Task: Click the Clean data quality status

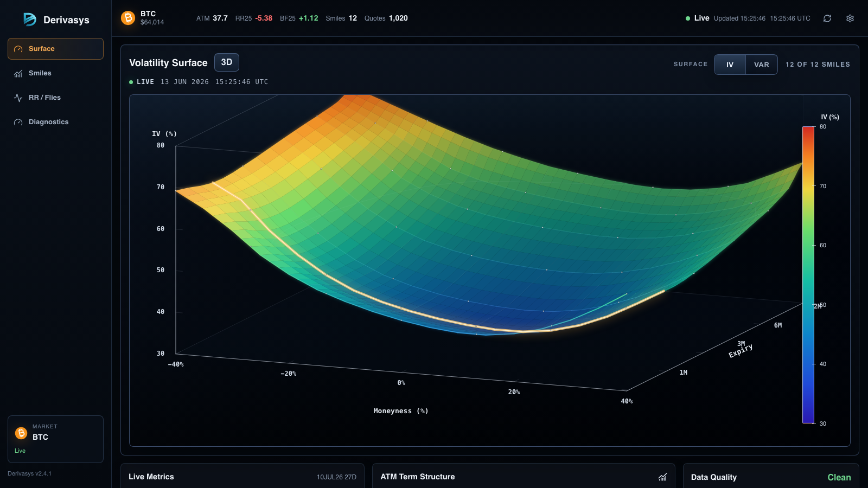Action: click(839, 477)
